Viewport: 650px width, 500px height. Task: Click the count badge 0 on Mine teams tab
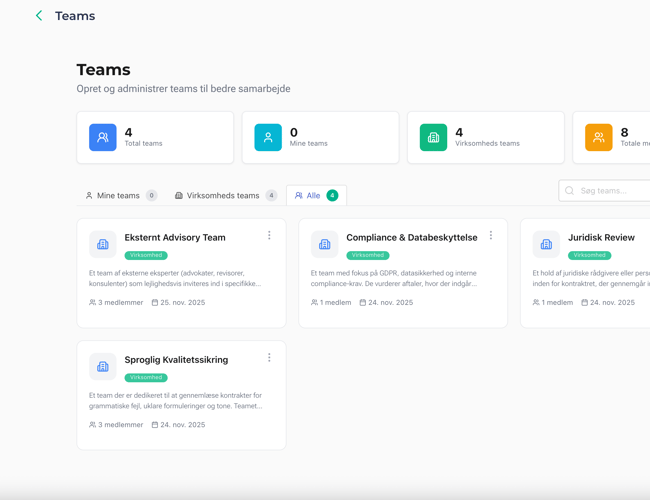pos(151,195)
